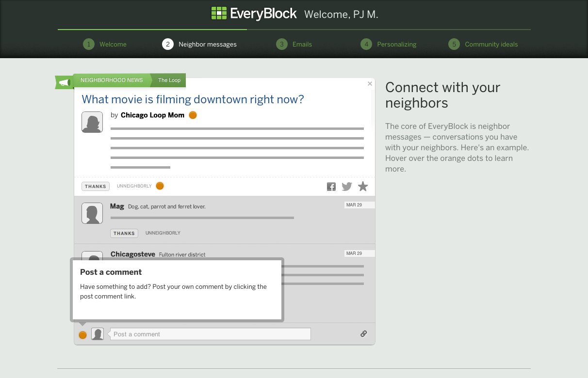The width and height of the screenshot is (588, 378).
Task: Open the post title about movie filming
Action: (x=193, y=99)
